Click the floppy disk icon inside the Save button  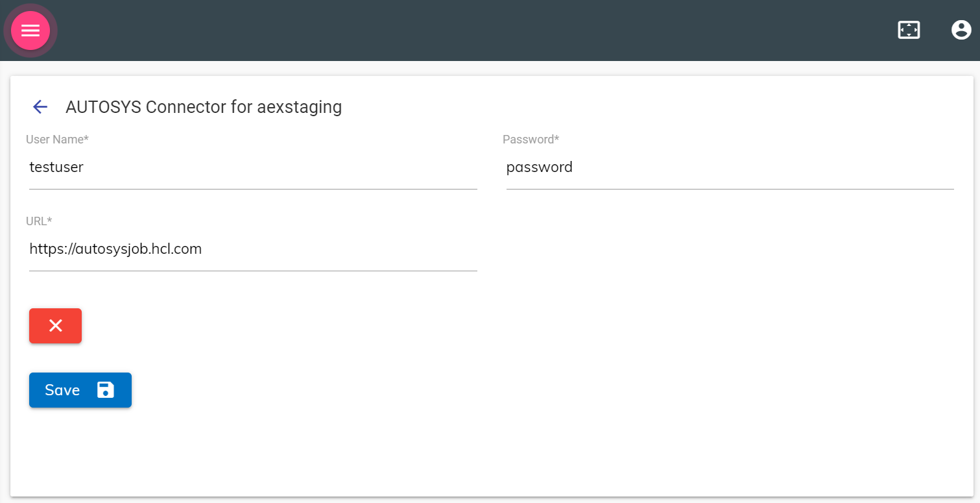coord(104,389)
